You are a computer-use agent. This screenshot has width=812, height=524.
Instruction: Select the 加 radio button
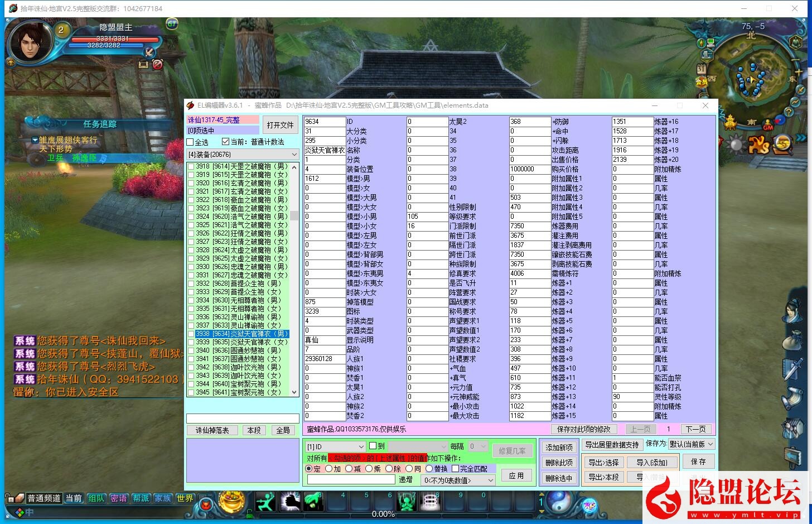(x=329, y=469)
